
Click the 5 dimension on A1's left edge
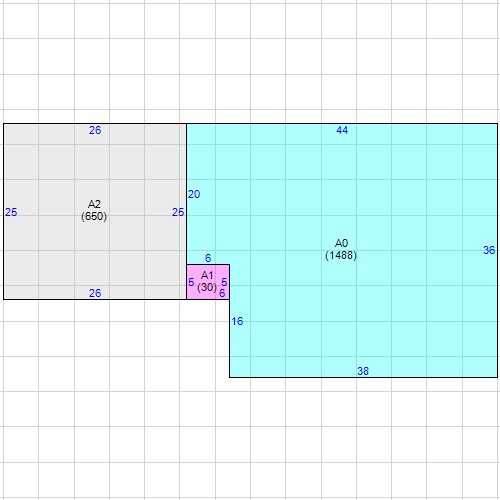pyautogui.click(x=191, y=282)
